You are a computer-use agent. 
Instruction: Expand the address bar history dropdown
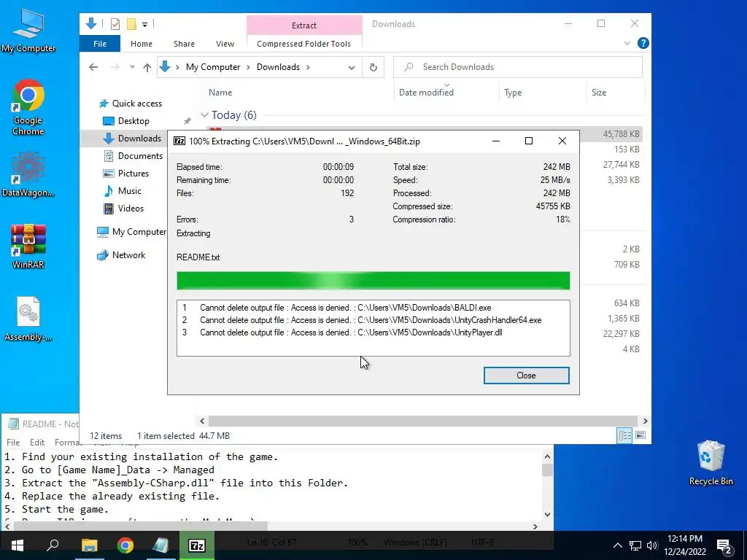(x=352, y=67)
